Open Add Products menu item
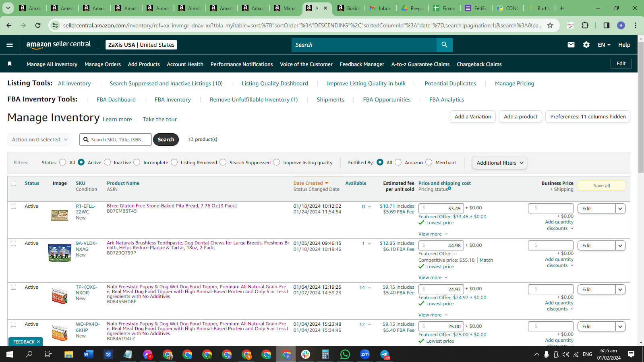The width and height of the screenshot is (644, 362). click(x=144, y=64)
